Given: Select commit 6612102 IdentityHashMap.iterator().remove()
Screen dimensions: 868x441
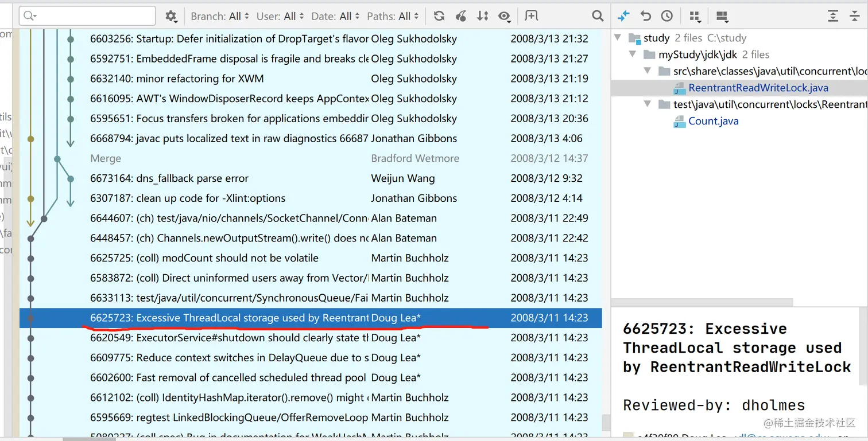Looking at the screenshot, I should click(311, 397).
